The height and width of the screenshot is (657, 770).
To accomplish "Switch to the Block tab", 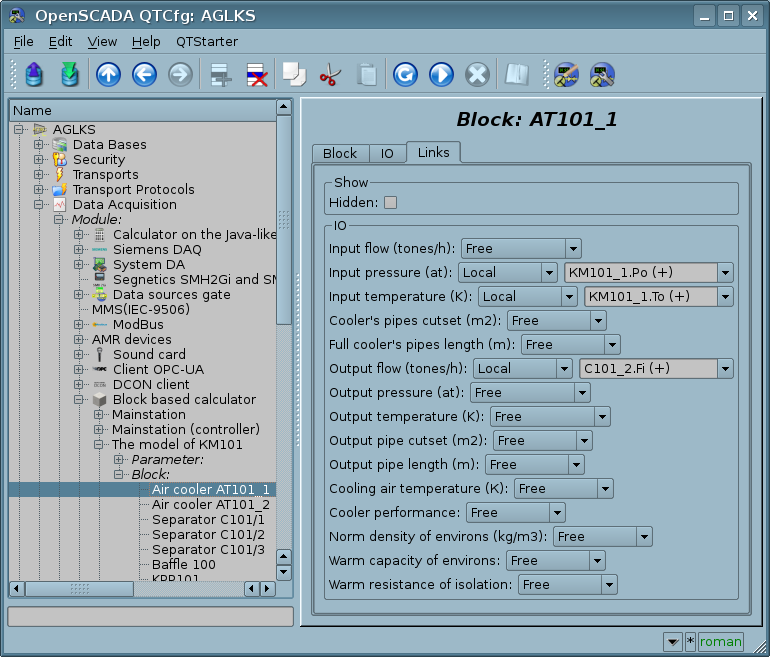I will [x=340, y=153].
